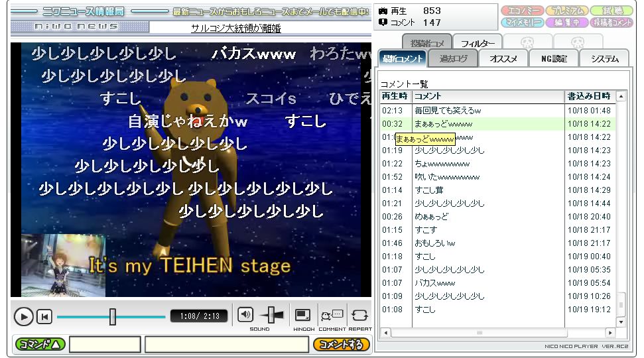Click the comment list scroll-up arrow
Image resolution: width=644 pixels, height=358 pixels.
click(x=621, y=97)
